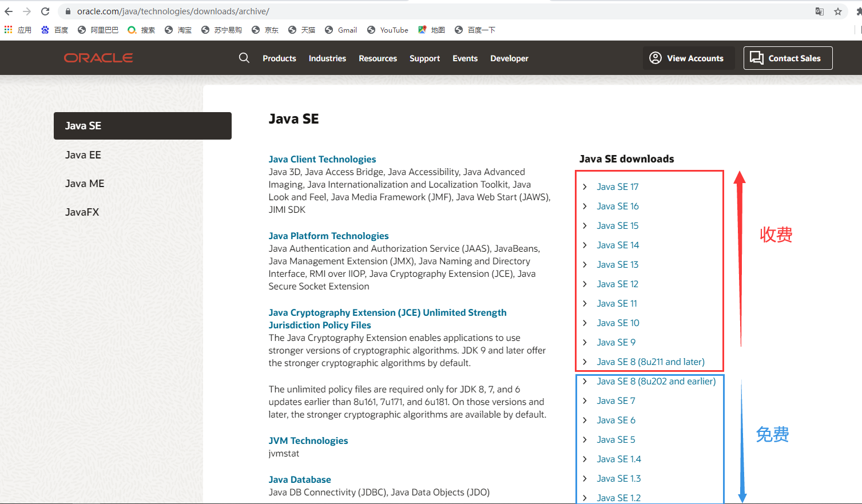Select the Java EE sidebar tab
The height and width of the screenshot is (504, 862).
(83, 155)
